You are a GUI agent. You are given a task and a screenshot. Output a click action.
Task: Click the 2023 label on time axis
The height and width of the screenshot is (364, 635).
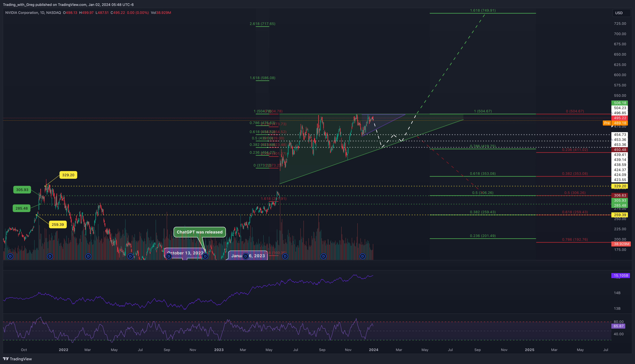(219, 350)
